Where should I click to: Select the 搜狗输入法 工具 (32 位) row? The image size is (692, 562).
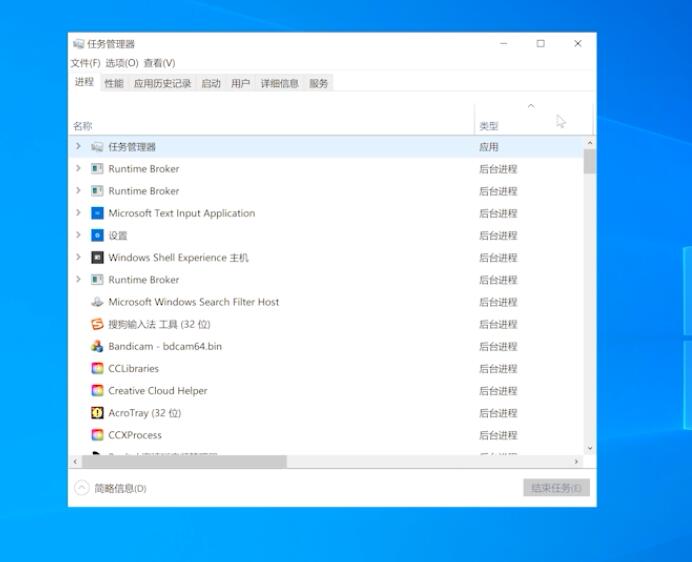click(326, 324)
